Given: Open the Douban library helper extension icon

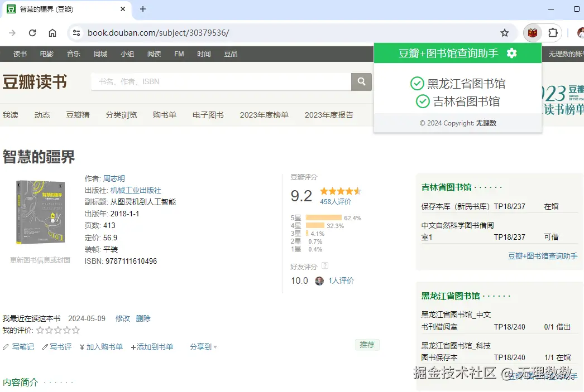Looking at the screenshot, I should 532,33.
